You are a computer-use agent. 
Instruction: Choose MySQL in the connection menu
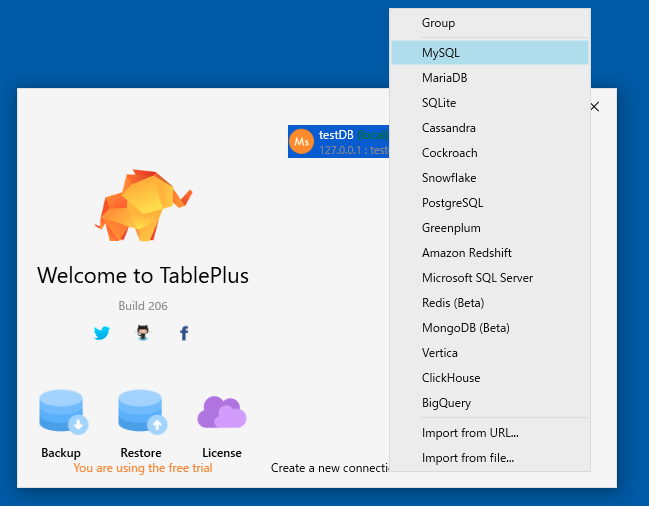[x=490, y=53]
